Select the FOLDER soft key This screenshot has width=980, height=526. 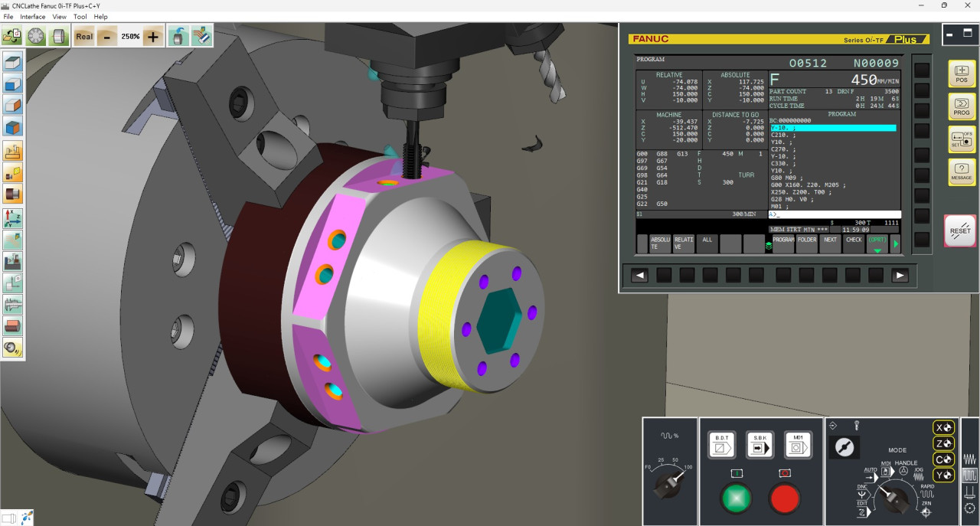(807, 243)
